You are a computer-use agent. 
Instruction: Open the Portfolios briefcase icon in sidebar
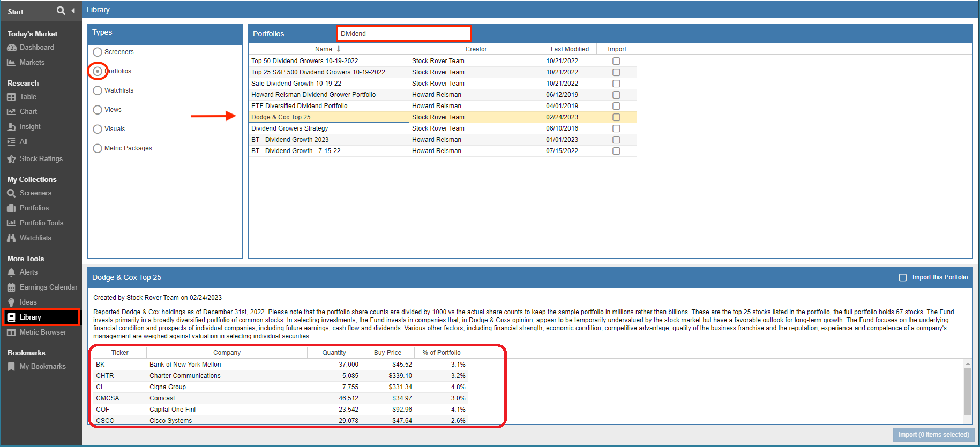tap(11, 208)
